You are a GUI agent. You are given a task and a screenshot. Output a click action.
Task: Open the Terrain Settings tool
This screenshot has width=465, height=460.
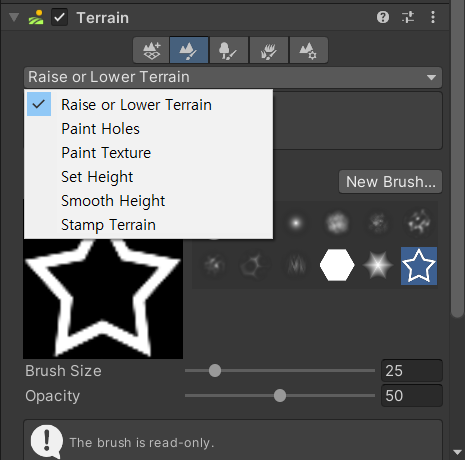point(309,50)
